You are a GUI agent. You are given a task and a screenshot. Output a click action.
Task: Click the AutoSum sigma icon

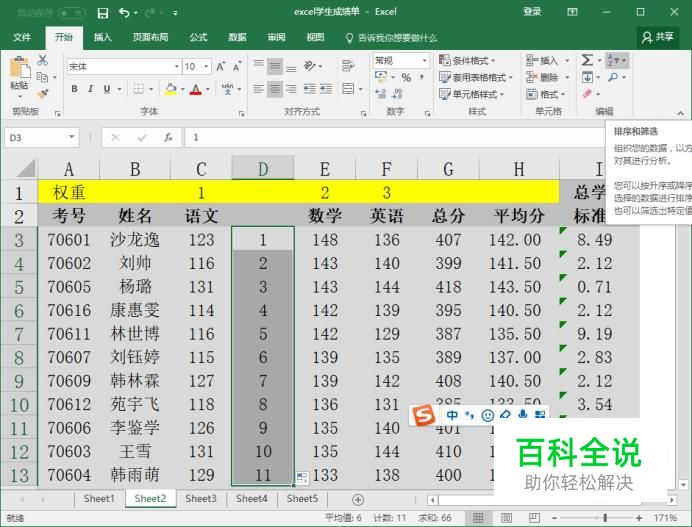[x=587, y=60]
